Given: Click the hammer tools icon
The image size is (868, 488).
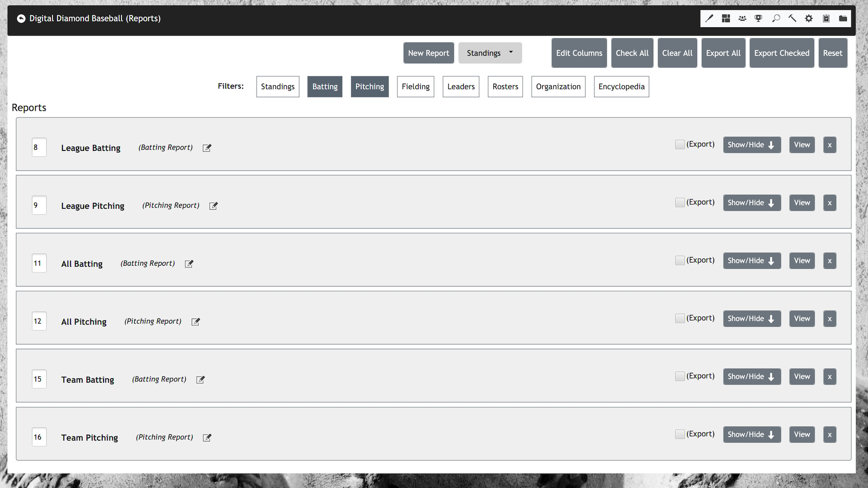Looking at the screenshot, I should pyautogui.click(x=792, y=18).
